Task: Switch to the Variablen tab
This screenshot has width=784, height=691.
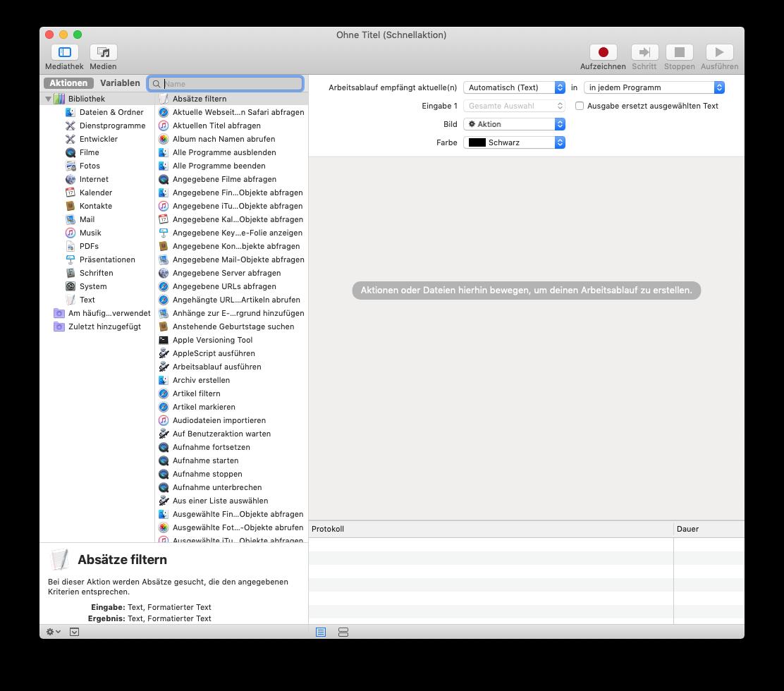Action: [x=120, y=83]
